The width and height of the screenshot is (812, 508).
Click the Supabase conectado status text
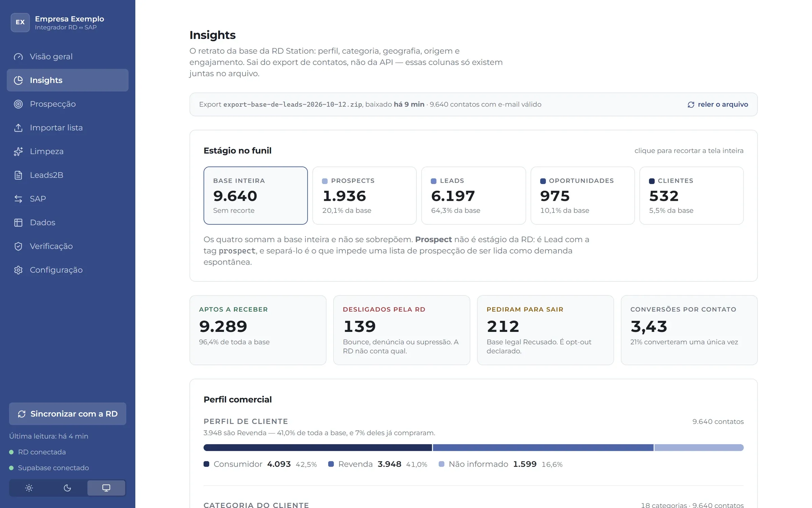pos(53,468)
